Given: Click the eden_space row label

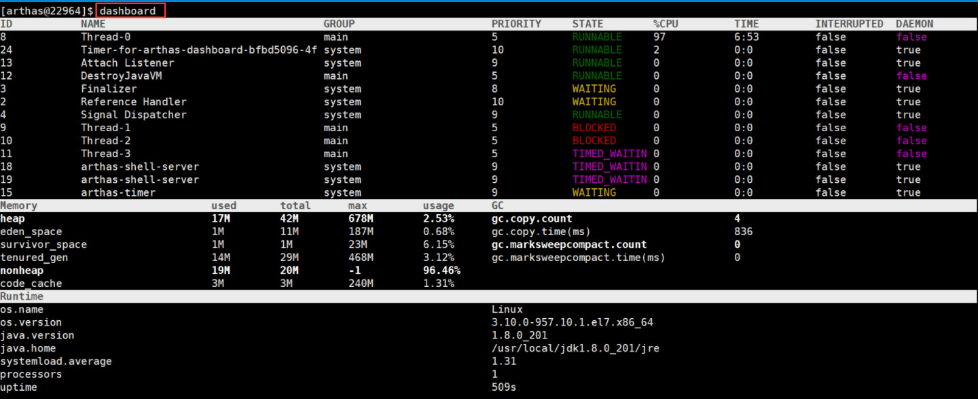Looking at the screenshot, I should click(x=31, y=231).
